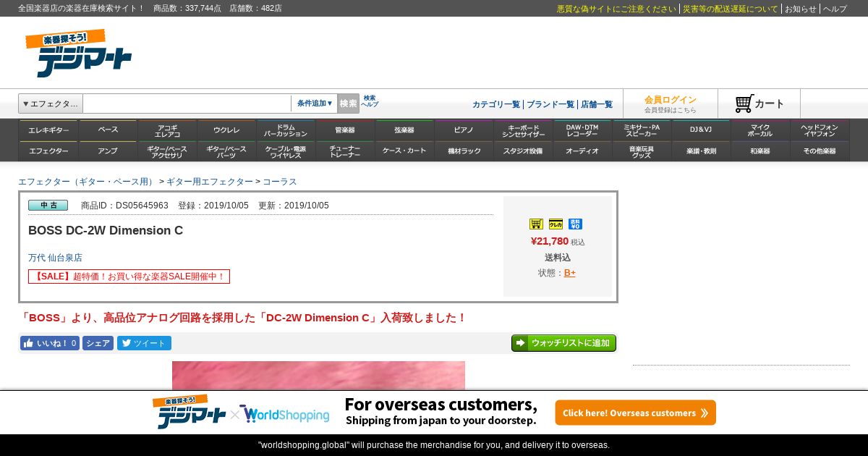Select the piano category
Viewport: 868px width, 456px height.
pos(464,130)
